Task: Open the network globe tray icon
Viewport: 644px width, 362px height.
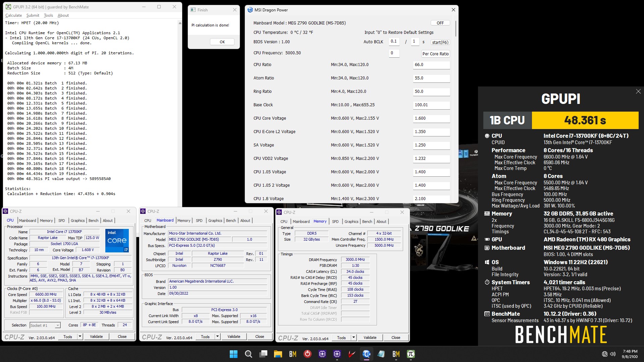Action: pos(604,354)
